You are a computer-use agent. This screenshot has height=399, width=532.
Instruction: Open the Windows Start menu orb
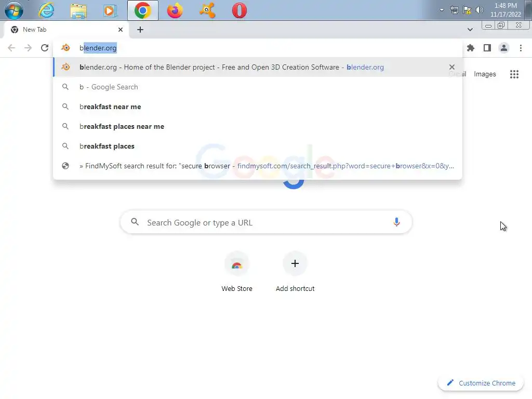point(14,10)
